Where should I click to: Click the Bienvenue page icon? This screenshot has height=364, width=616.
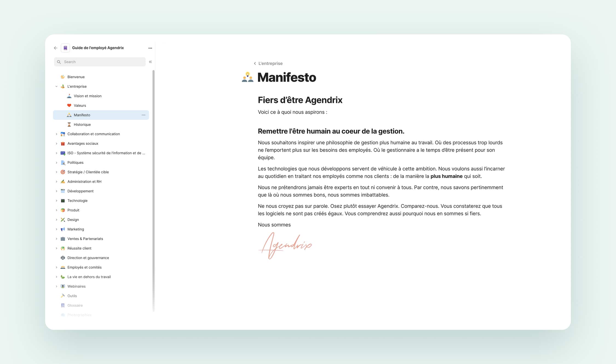(x=63, y=77)
